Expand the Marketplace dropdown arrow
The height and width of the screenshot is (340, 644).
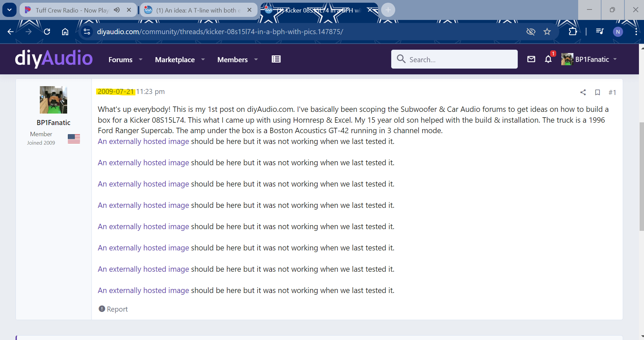(203, 59)
